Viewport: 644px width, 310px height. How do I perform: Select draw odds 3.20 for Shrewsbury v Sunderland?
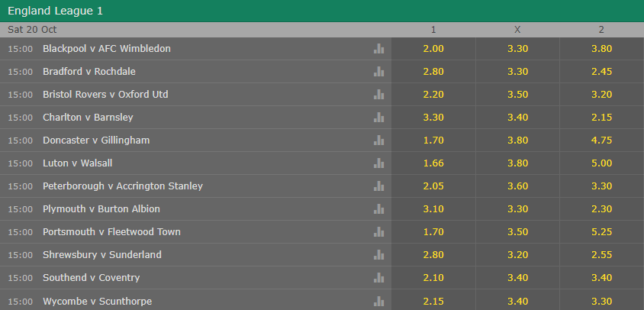[517, 255]
